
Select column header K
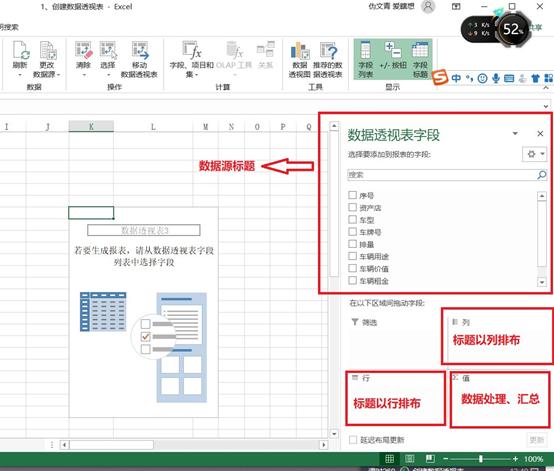[x=91, y=126]
